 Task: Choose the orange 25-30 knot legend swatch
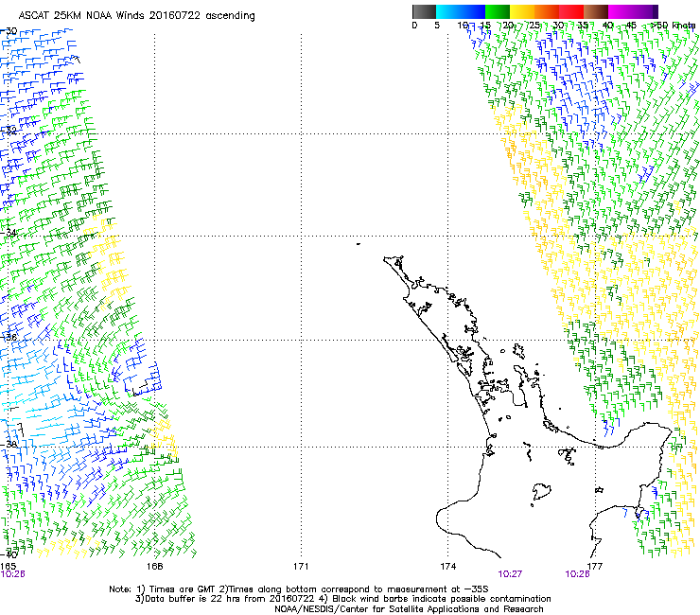(547, 11)
